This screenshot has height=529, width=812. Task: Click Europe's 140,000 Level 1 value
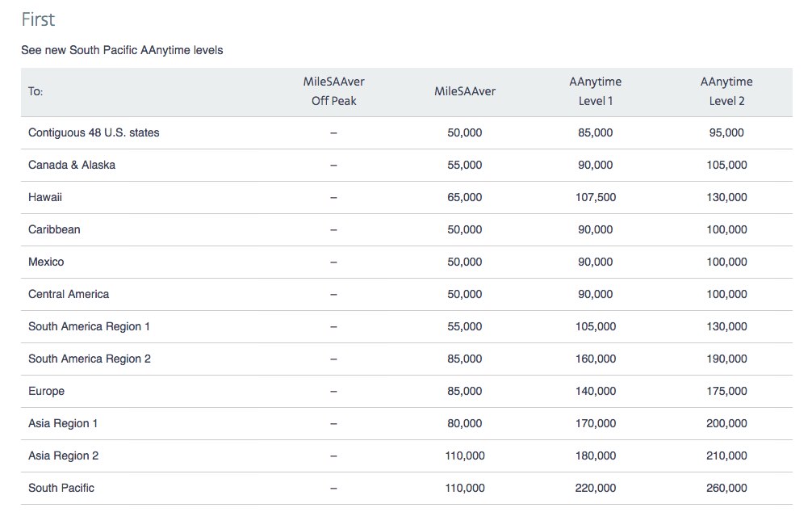596,391
